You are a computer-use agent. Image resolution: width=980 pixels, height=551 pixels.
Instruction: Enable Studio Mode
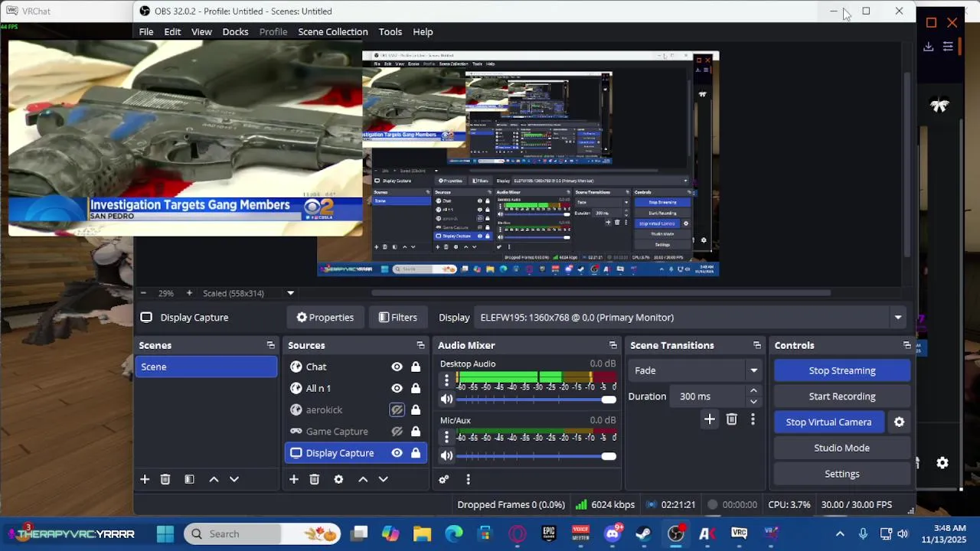842,448
